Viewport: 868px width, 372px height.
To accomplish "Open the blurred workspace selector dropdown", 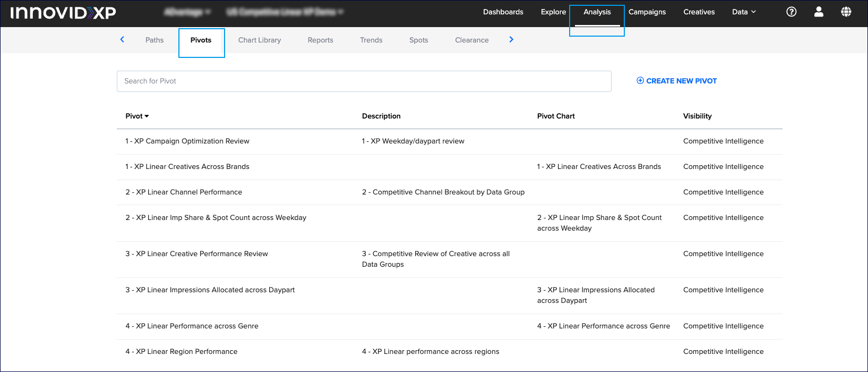I will (285, 12).
